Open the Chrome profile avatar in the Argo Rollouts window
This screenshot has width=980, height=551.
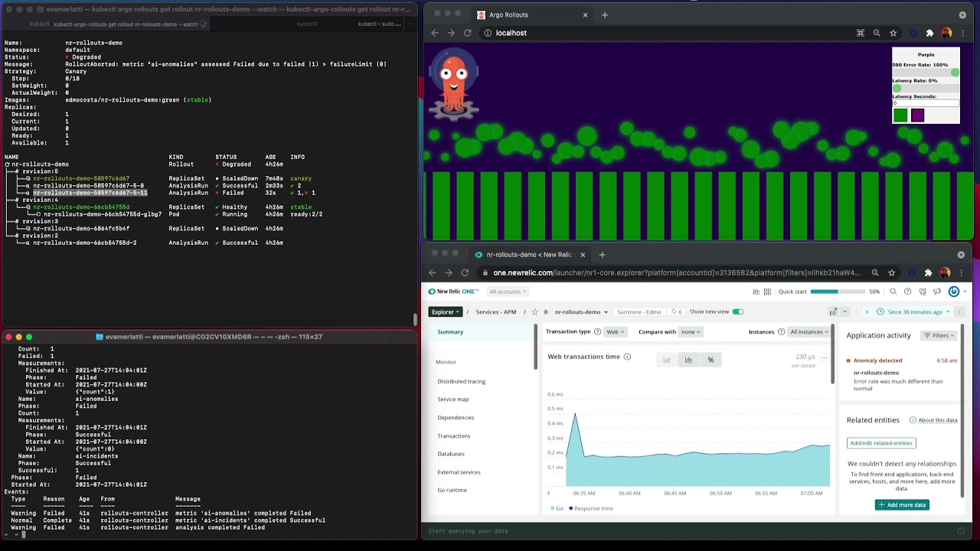pyautogui.click(x=946, y=33)
